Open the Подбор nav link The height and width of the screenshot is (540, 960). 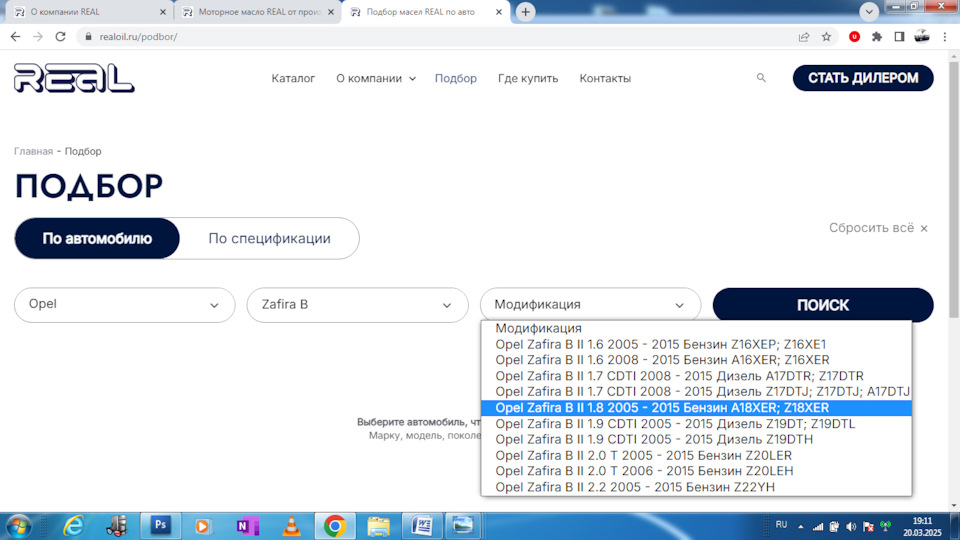456,78
